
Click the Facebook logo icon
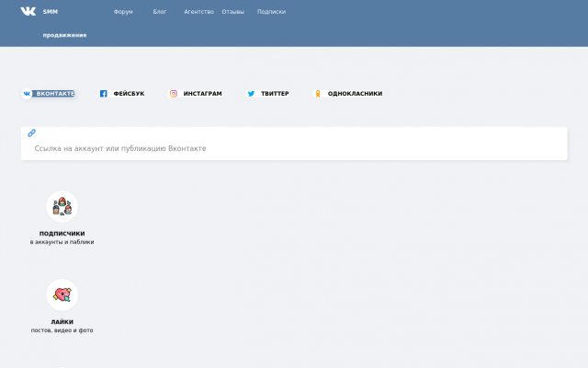click(104, 94)
